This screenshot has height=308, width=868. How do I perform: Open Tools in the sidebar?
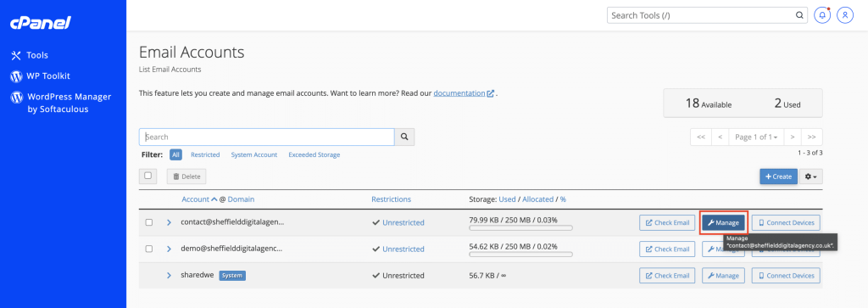coord(30,55)
